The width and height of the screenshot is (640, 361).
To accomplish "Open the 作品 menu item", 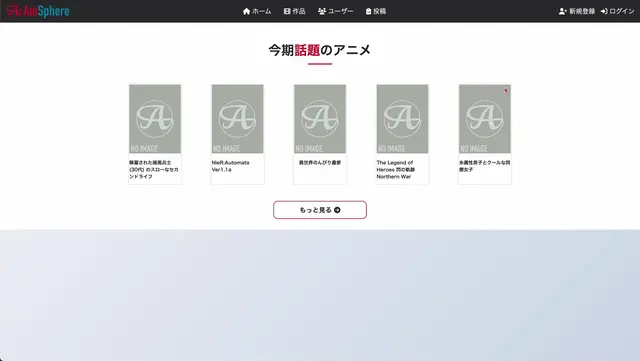I will [x=295, y=11].
